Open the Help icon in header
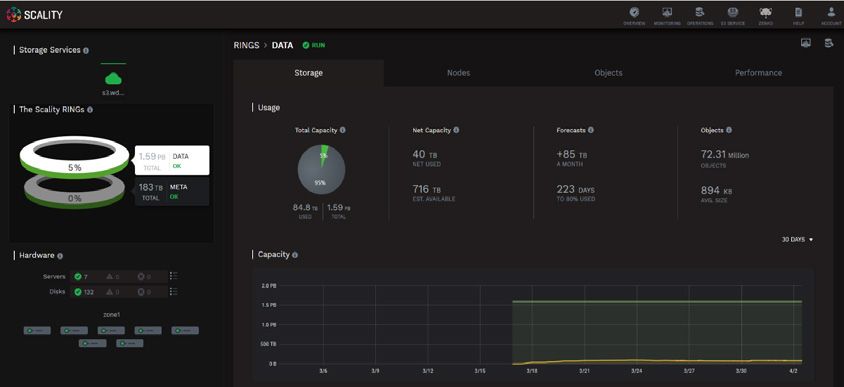 coord(798,16)
